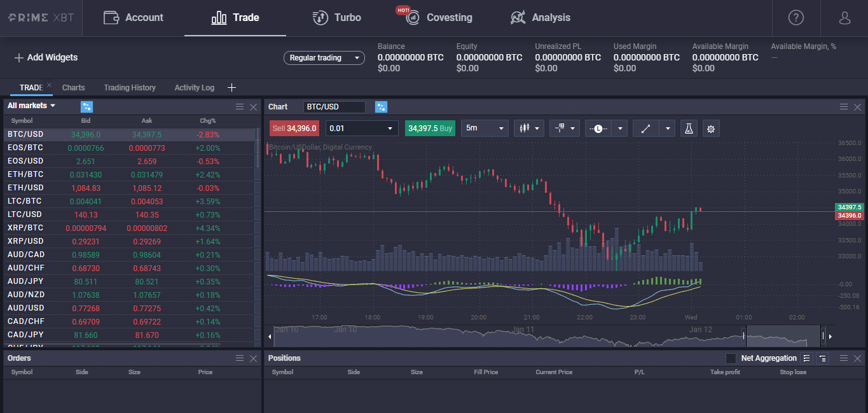The width and height of the screenshot is (868, 413).
Task: Click the candlestick chart type icon
Action: point(525,129)
